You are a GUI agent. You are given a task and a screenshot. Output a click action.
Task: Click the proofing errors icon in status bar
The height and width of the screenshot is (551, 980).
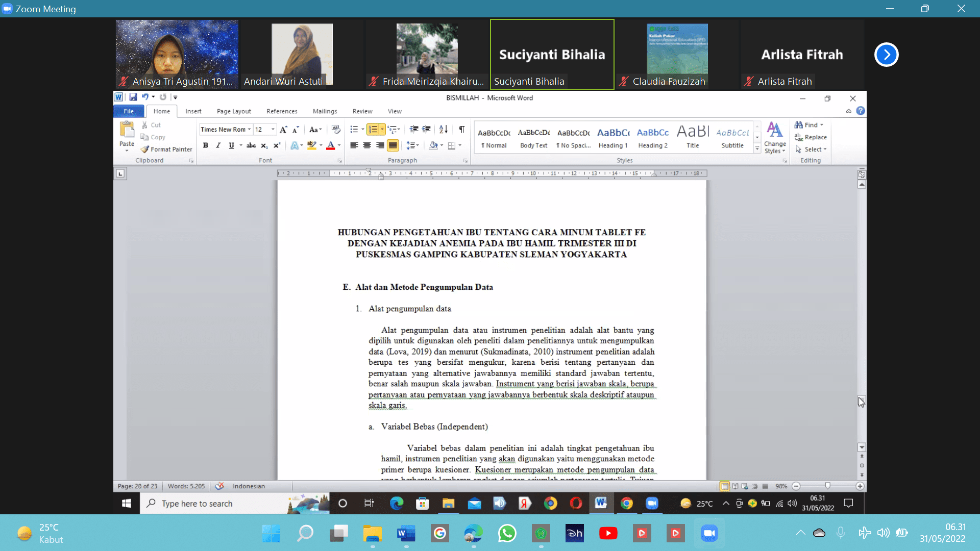point(219,486)
